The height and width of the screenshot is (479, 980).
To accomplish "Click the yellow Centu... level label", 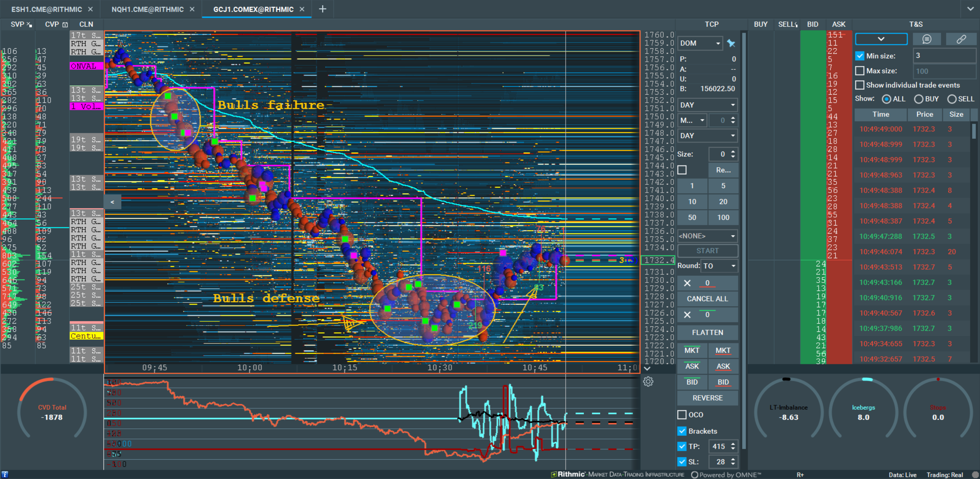I will [x=86, y=336].
